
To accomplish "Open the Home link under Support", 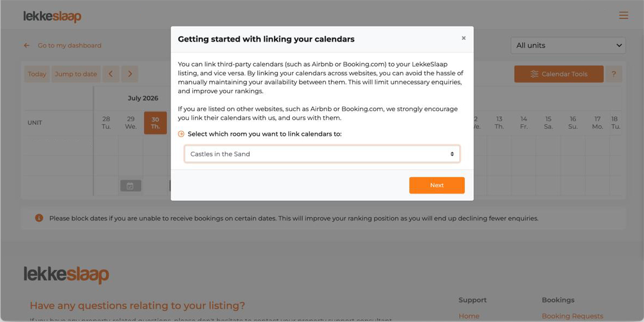I will coord(469,316).
